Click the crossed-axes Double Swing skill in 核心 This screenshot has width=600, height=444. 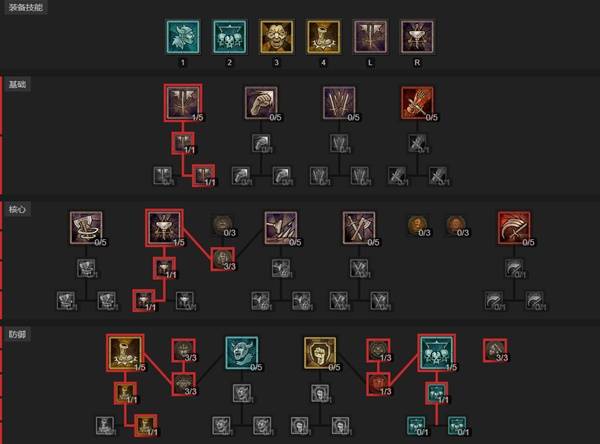click(x=359, y=228)
